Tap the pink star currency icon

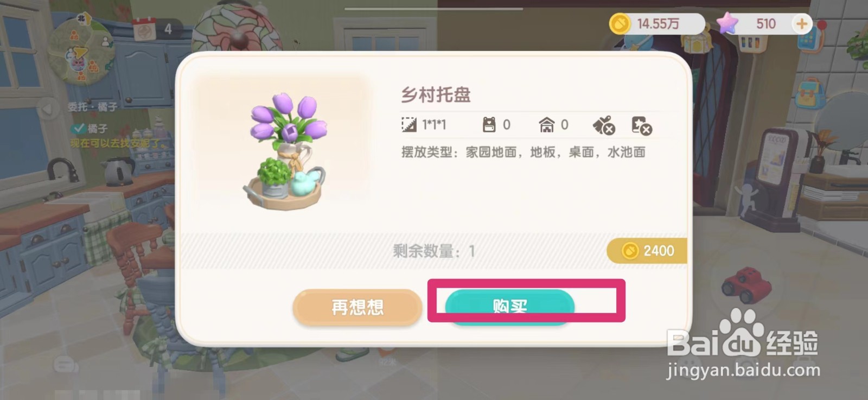point(727,23)
